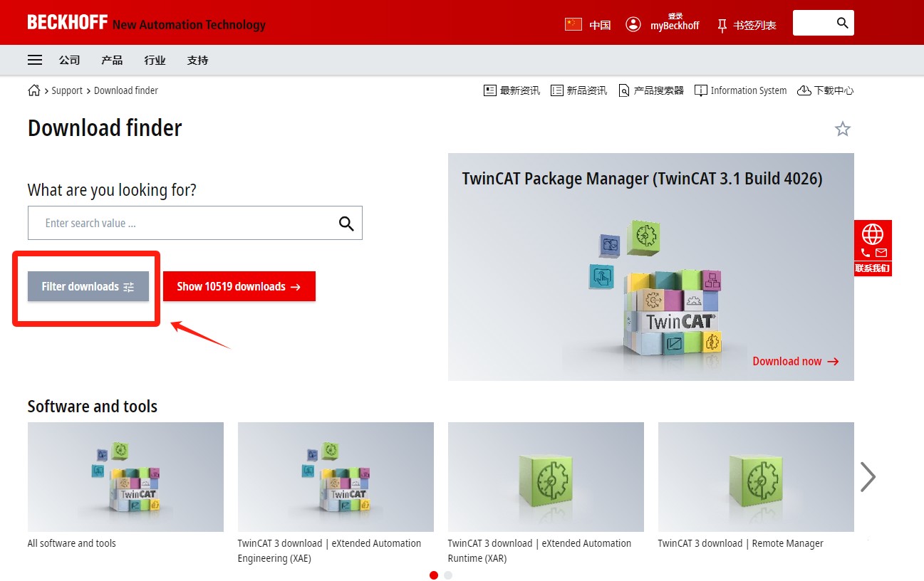
Task: Click the Information System icon
Action: (701, 90)
